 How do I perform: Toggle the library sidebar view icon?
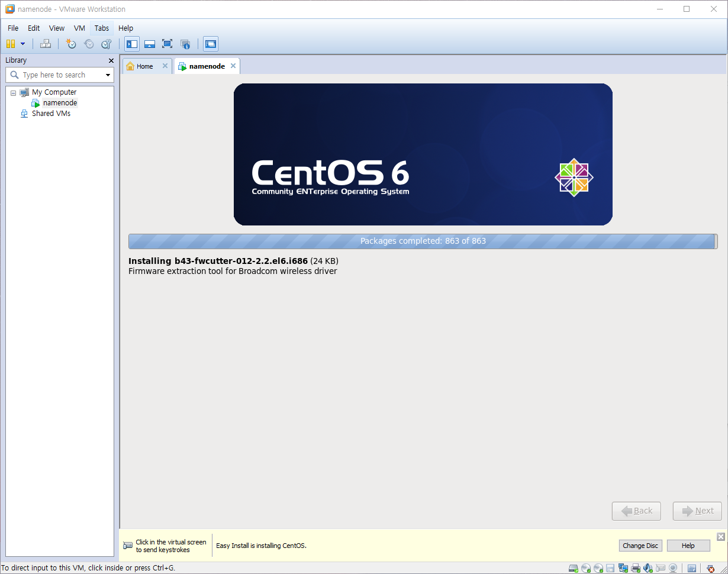(x=132, y=44)
